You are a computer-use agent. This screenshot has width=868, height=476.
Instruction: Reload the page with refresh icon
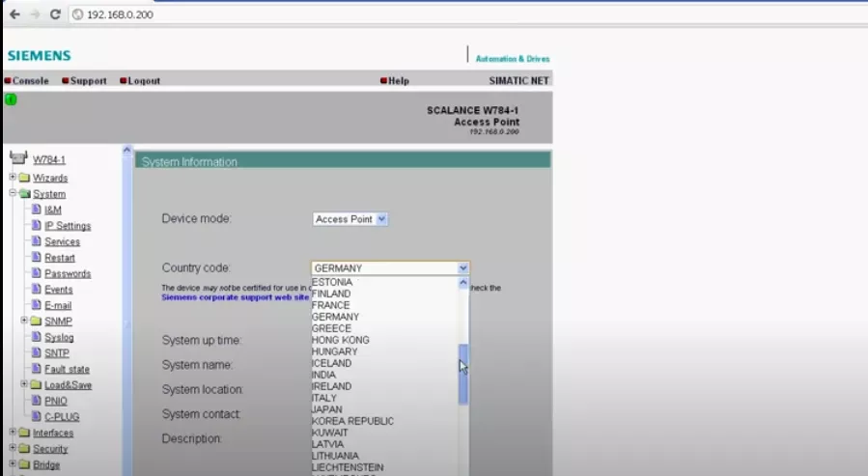pyautogui.click(x=55, y=14)
